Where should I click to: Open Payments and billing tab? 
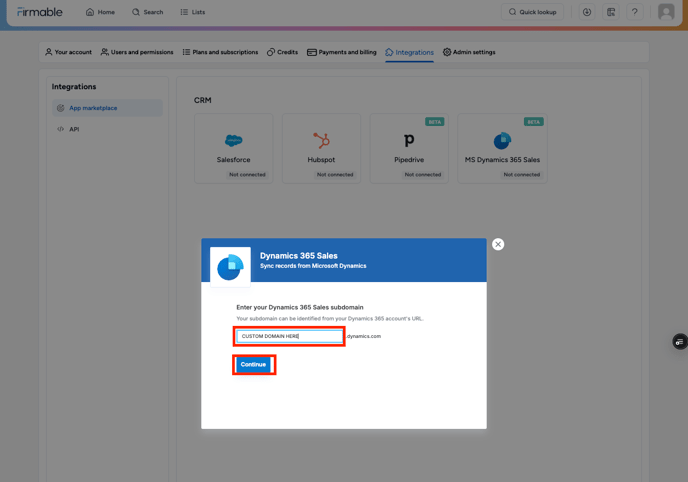tap(342, 52)
